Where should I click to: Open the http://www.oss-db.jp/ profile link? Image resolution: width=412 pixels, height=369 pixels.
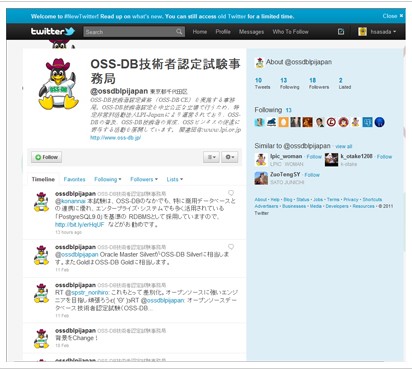[115, 138]
